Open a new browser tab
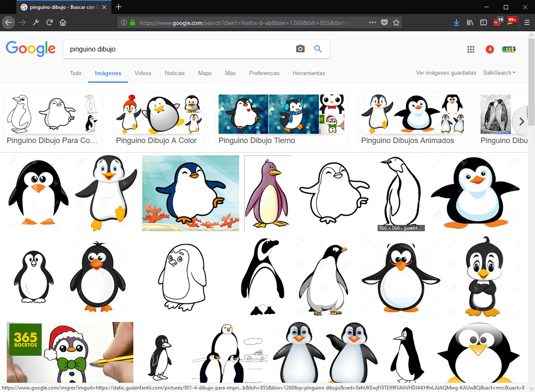 click(x=119, y=7)
